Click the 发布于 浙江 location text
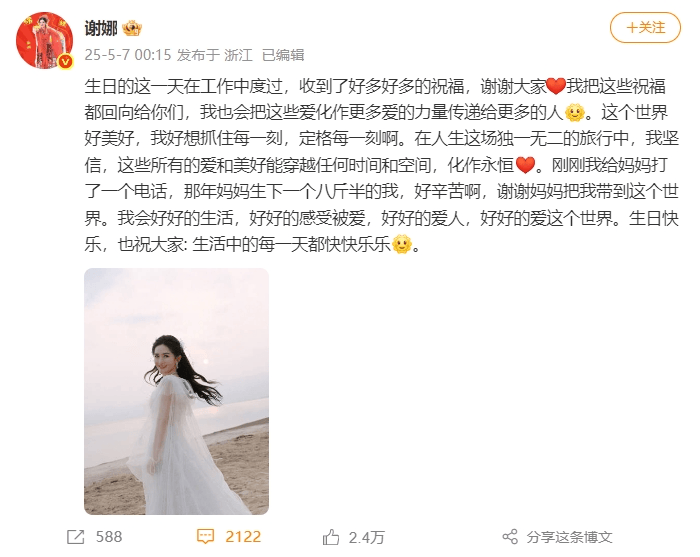 (x=215, y=55)
